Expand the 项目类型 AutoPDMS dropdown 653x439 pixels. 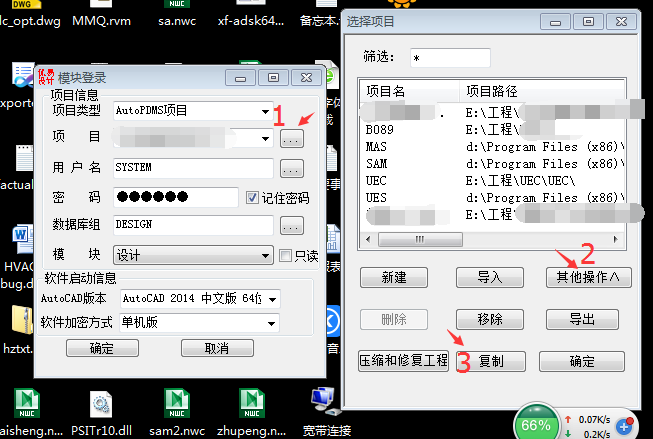pyautogui.click(x=266, y=111)
